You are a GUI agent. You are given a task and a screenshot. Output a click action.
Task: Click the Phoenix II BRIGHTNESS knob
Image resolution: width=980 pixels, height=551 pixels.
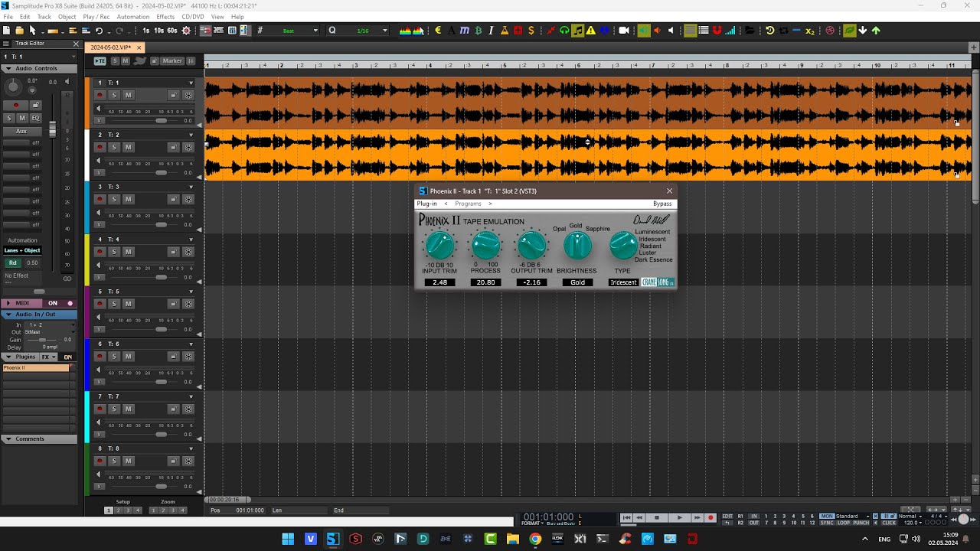(x=577, y=246)
